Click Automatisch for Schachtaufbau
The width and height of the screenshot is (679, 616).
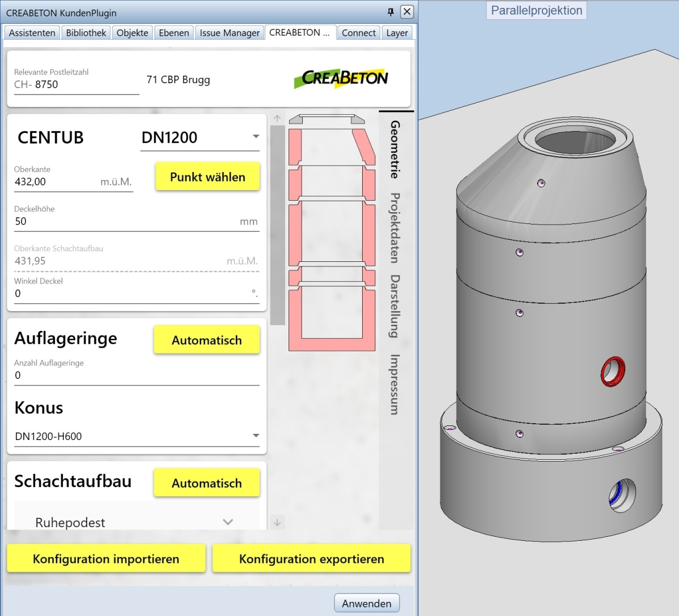[207, 483]
